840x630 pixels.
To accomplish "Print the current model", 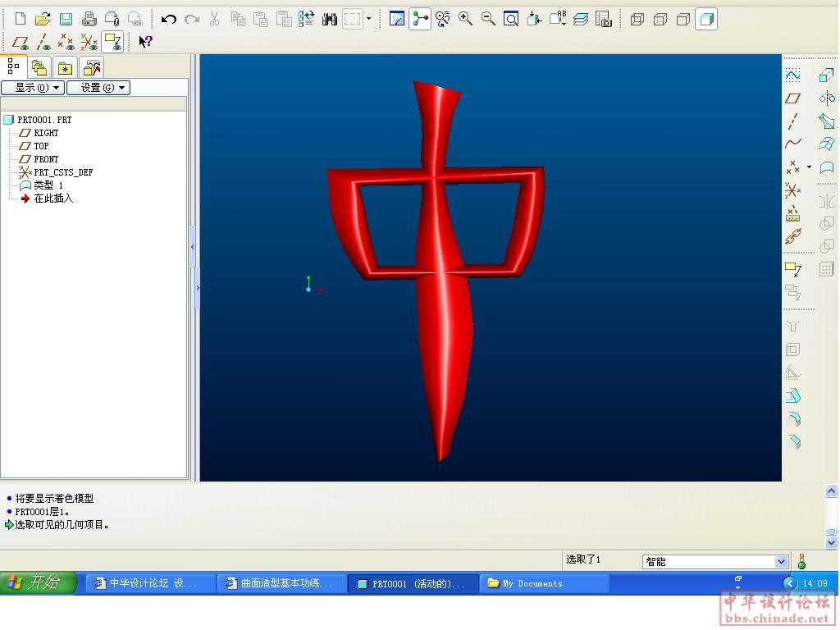I will click(89, 20).
